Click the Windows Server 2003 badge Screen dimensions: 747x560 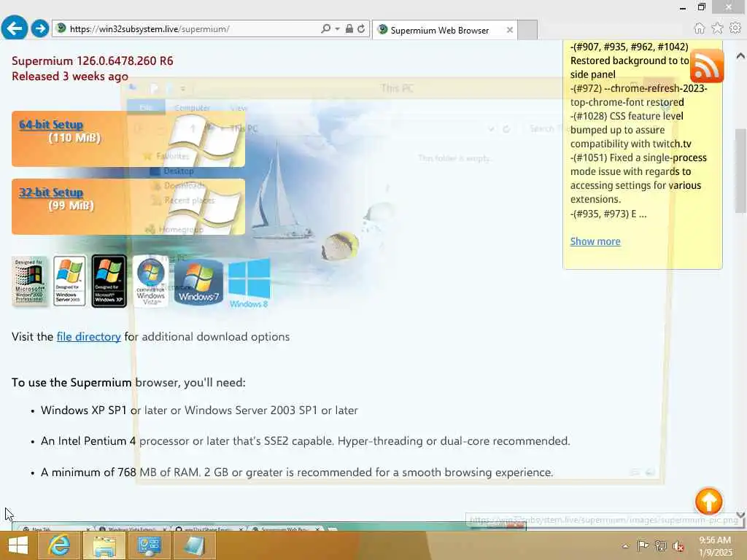coord(69,281)
